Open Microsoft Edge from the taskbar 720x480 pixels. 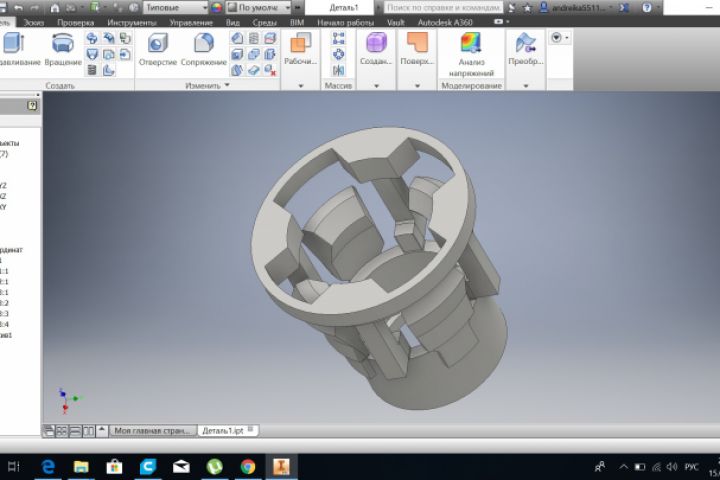(48, 467)
